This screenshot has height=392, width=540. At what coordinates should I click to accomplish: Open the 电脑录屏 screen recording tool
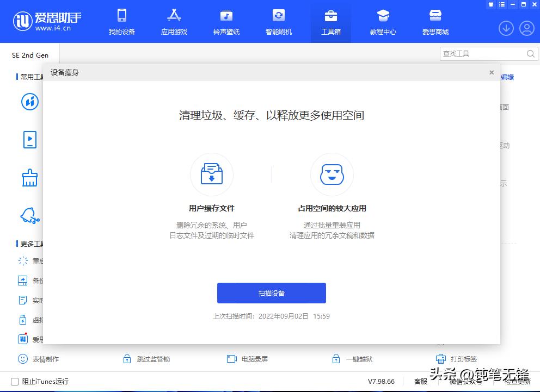pos(248,359)
